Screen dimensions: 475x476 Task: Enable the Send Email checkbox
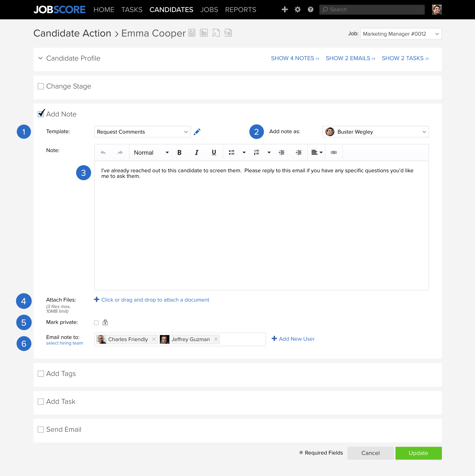click(x=41, y=429)
